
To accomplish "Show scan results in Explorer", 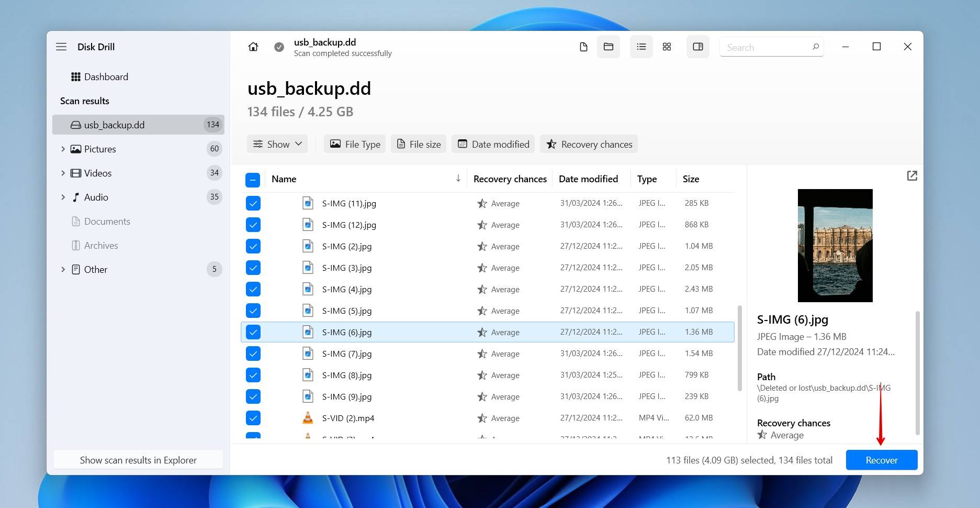I will point(138,460).
